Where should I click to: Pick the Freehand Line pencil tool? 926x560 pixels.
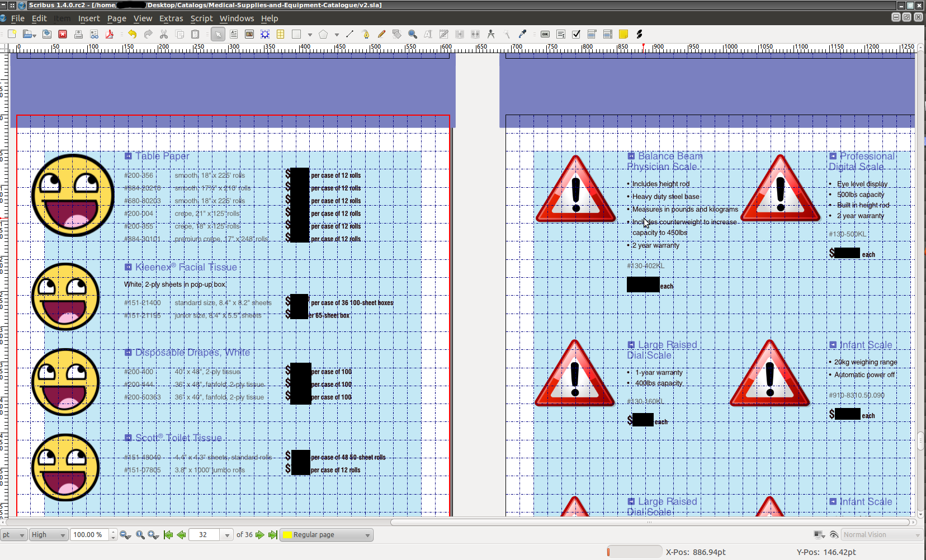click(381, 34)
